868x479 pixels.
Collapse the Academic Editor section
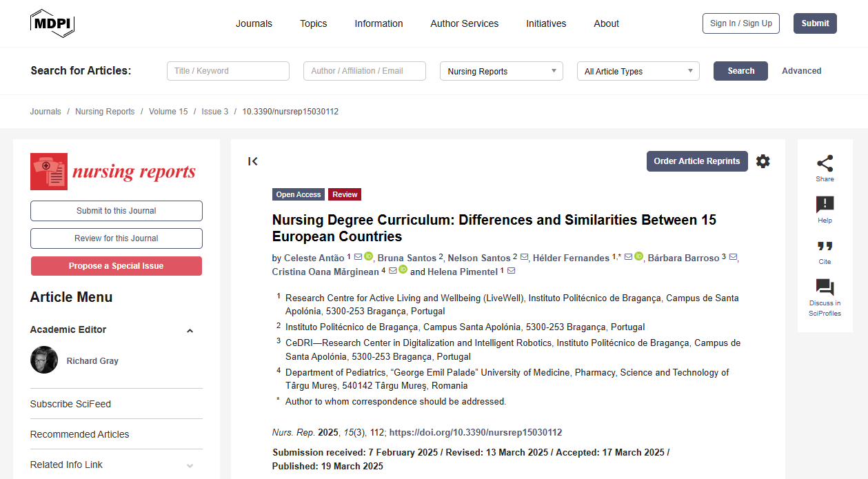[x=190, y=331]
